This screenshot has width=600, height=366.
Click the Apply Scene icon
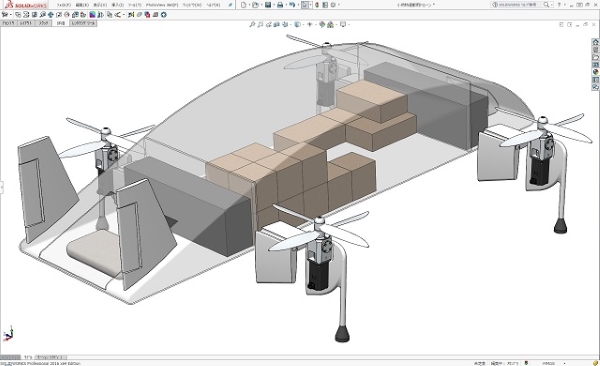330,24
